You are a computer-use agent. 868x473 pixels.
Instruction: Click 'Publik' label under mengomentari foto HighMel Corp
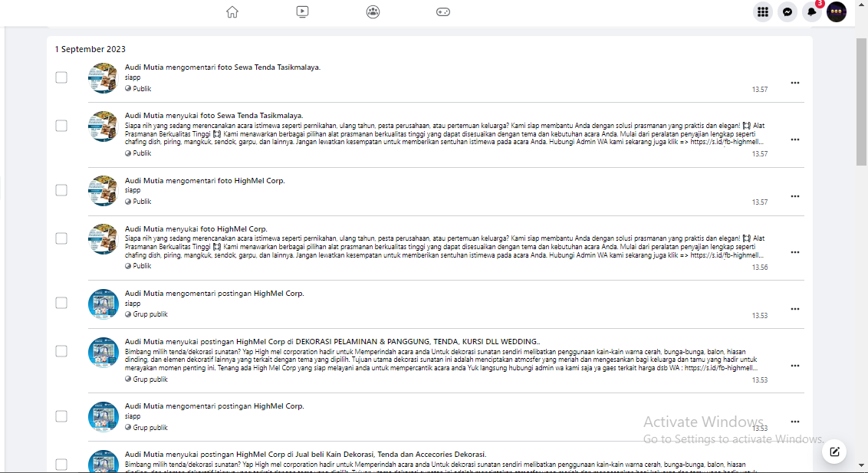(x=142, y=202)
